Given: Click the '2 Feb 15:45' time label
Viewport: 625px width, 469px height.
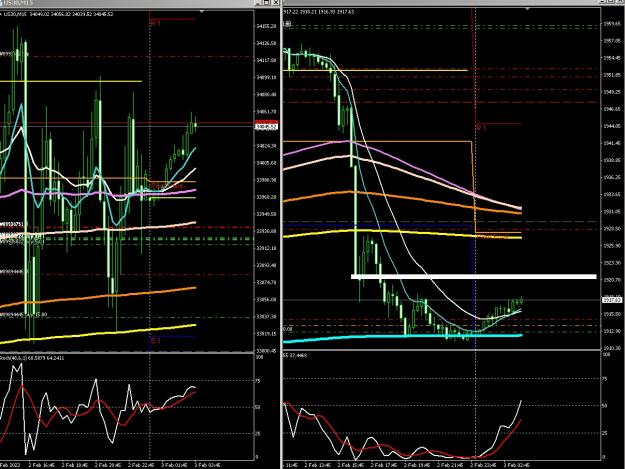Looking at the screenshot, I should click(x=351, y=465).
